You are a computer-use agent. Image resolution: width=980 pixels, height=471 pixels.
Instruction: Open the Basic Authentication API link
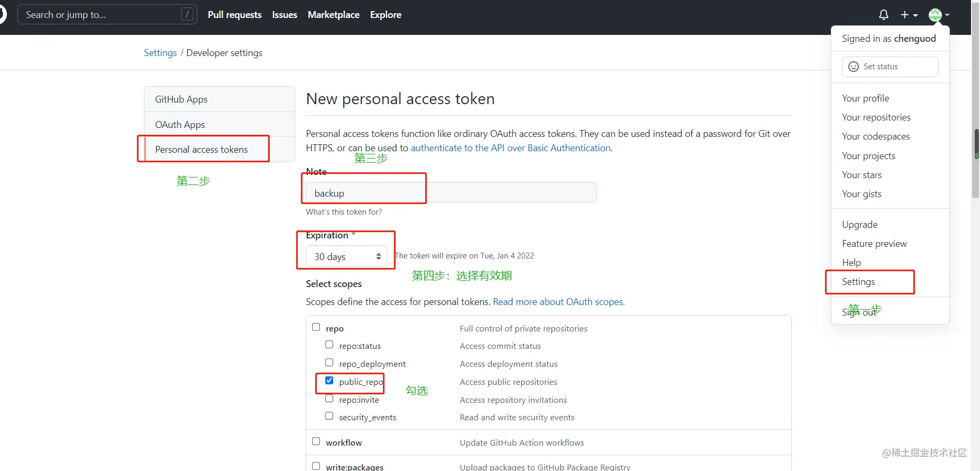point(511,148)
